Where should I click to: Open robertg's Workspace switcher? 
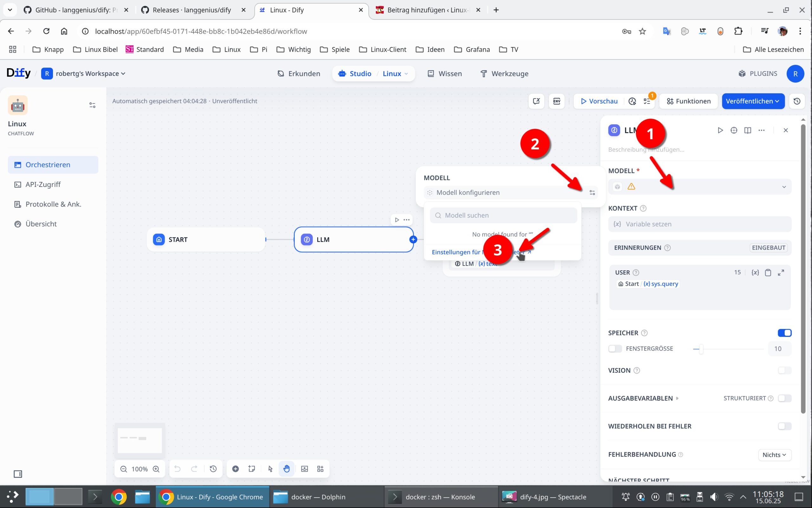click(x=83, y=74)
